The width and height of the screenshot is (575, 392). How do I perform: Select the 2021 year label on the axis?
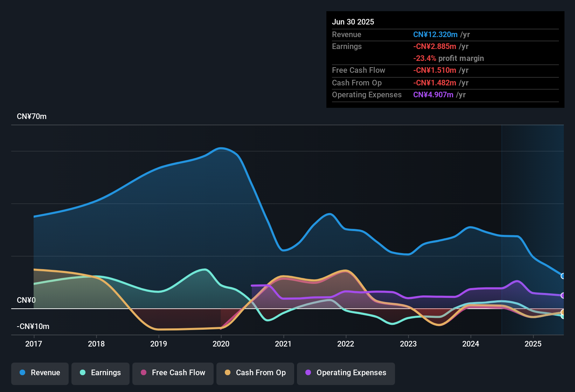(x=284, y=344)
